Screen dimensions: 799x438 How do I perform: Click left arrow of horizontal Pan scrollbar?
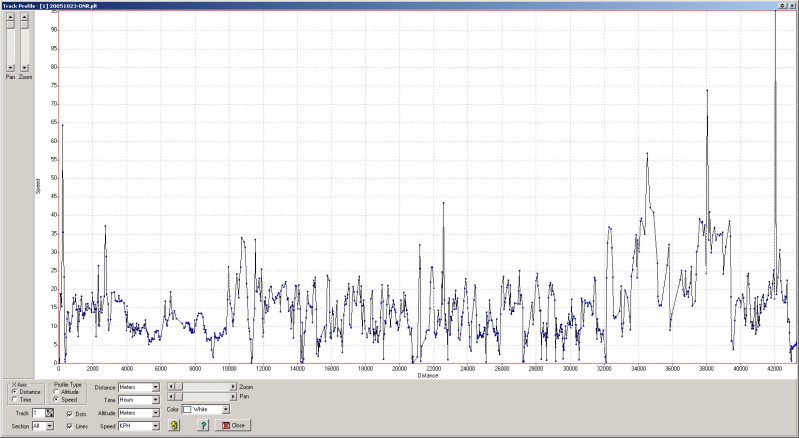173,398
